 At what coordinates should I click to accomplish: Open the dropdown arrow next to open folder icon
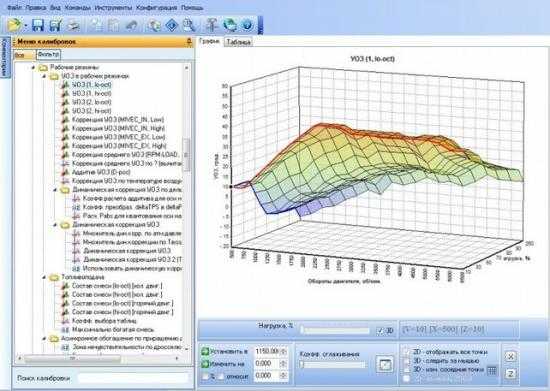(26, 26)
